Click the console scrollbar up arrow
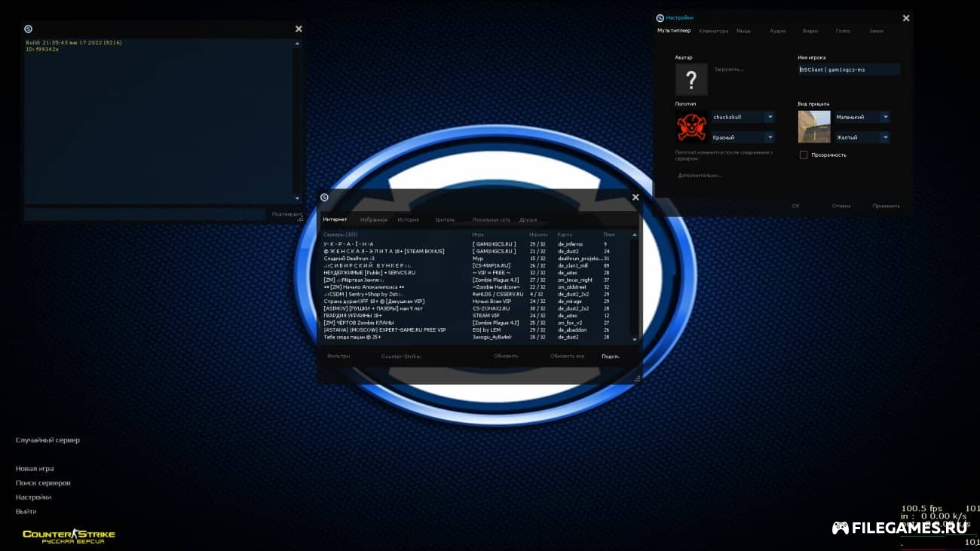 [297, 44]
